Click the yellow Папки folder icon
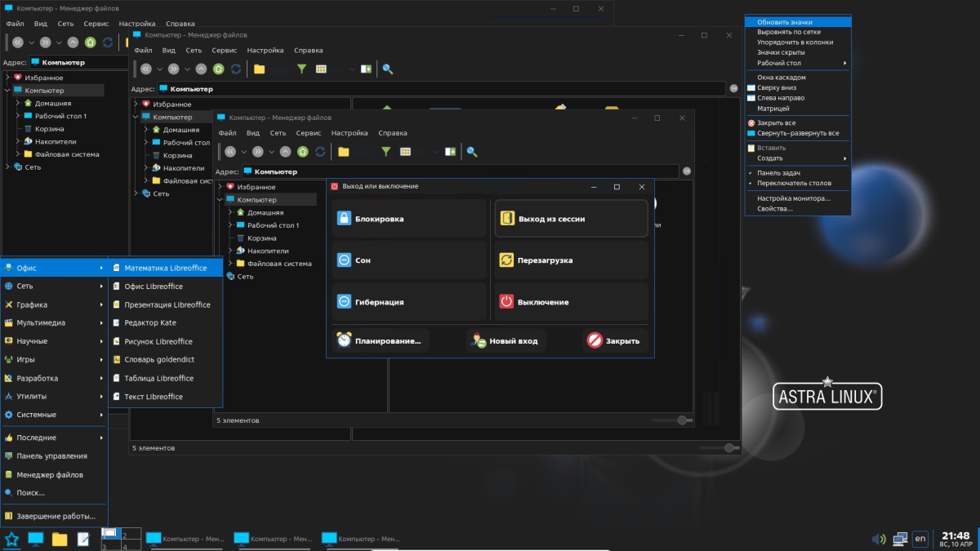Image resolution: width=980 pixels, height=551 pixels. click(x=344, y=151)
